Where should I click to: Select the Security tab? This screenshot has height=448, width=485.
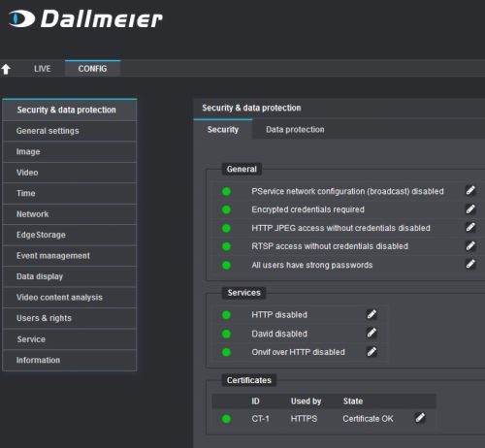[223, 130]
